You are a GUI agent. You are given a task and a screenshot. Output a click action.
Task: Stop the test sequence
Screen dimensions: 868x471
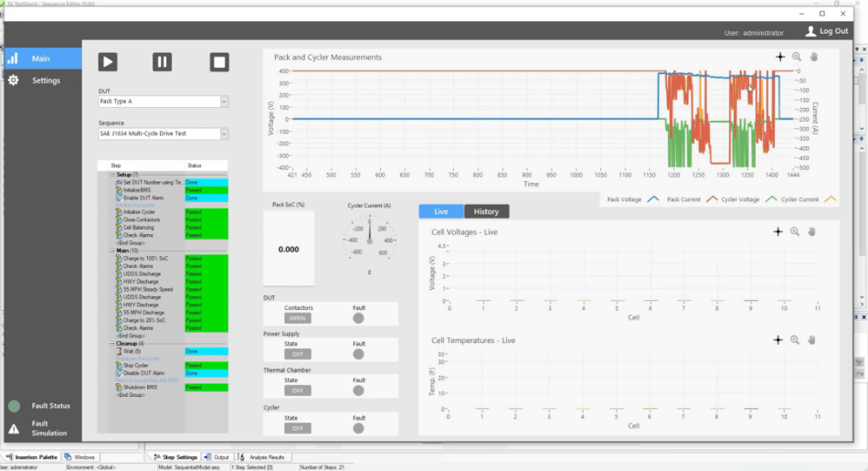click(x=218, y=61)
